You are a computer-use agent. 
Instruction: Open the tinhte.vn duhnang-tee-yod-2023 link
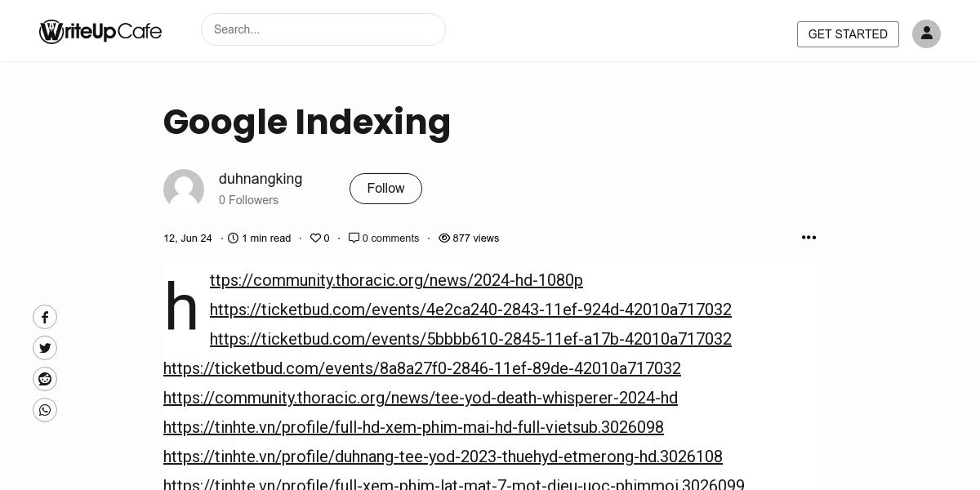pyautogui.click(x=443, y=457)
